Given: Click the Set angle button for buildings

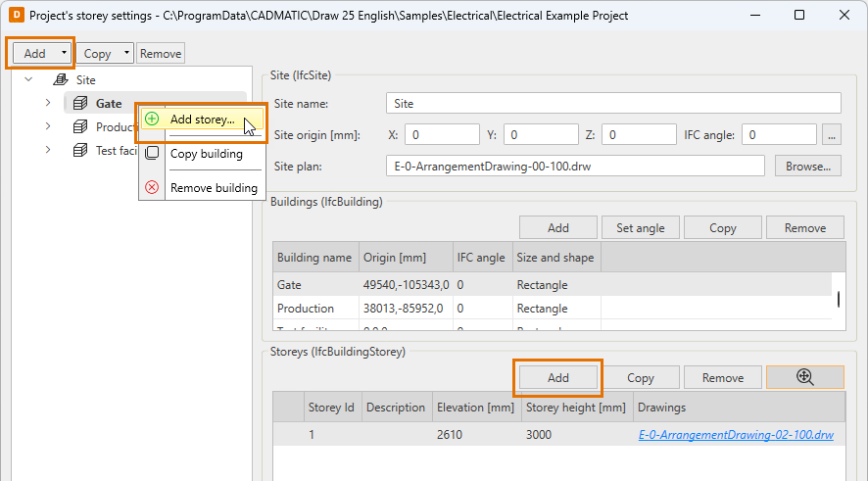Looking at the screenshot, I should tap(640, 227).
